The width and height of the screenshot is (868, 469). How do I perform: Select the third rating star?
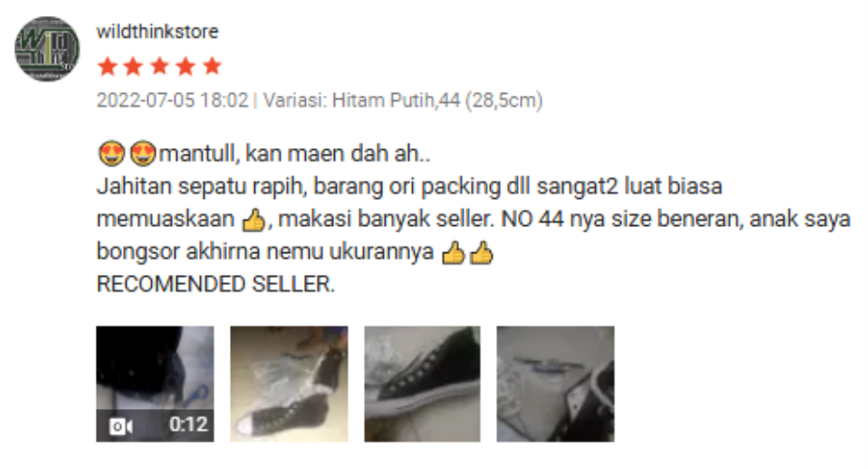point(160,67)
